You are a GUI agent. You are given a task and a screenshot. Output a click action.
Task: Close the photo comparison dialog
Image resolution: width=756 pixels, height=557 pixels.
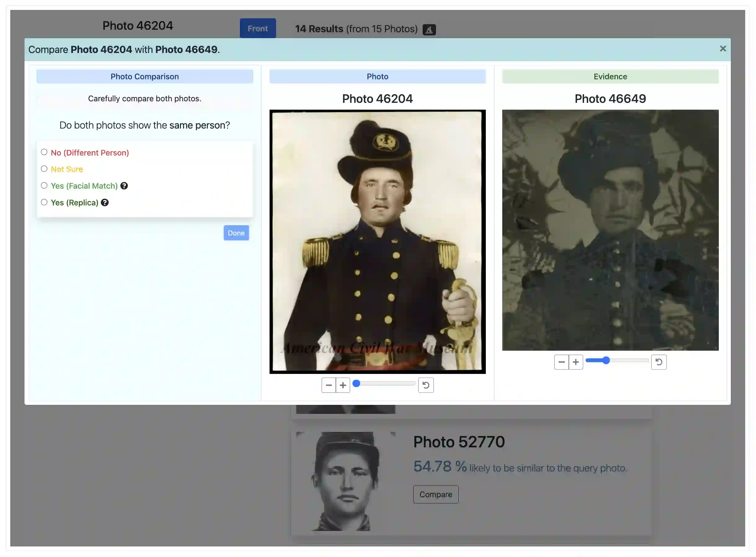click(723, 49)
